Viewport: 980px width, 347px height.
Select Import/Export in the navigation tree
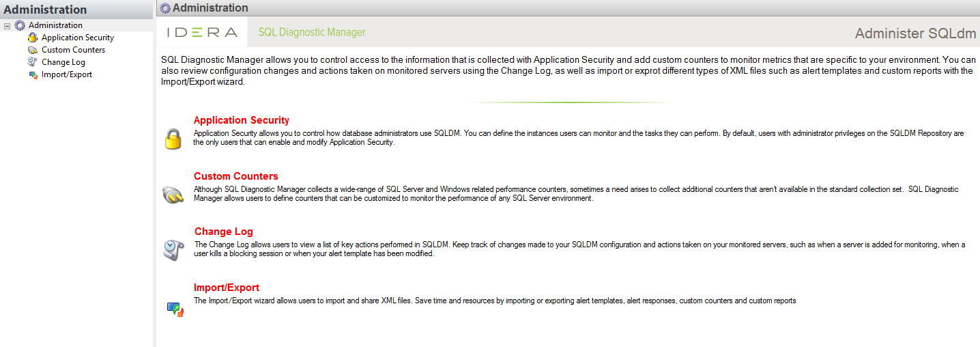pos(67,74)
